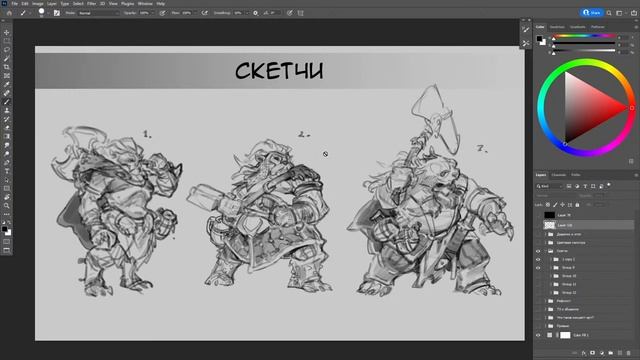Open Brush Settings icon in collapsed side dock

click(526, 30)
